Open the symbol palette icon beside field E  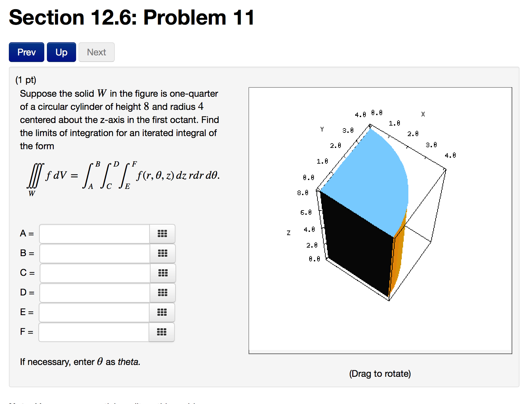[x=163, y=313]
